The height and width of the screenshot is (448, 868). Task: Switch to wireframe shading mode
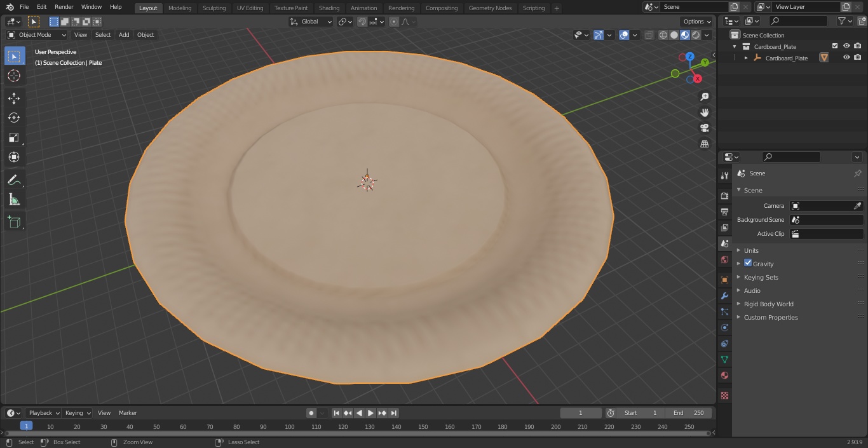[663, 35]
